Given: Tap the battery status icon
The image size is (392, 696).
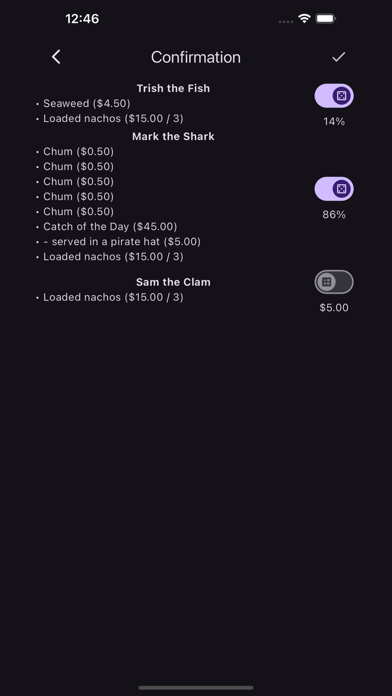Looking at the screenshot, I should click(x=325, y=19).
